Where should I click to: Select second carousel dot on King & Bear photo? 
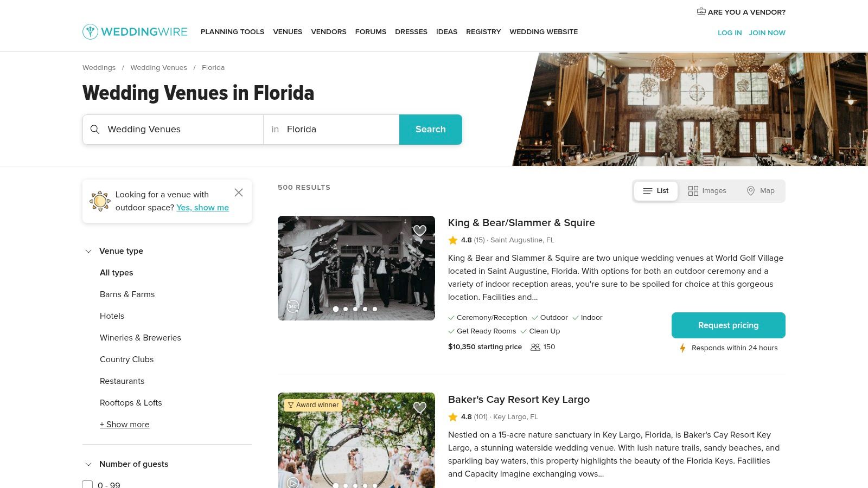coord(346,309)
